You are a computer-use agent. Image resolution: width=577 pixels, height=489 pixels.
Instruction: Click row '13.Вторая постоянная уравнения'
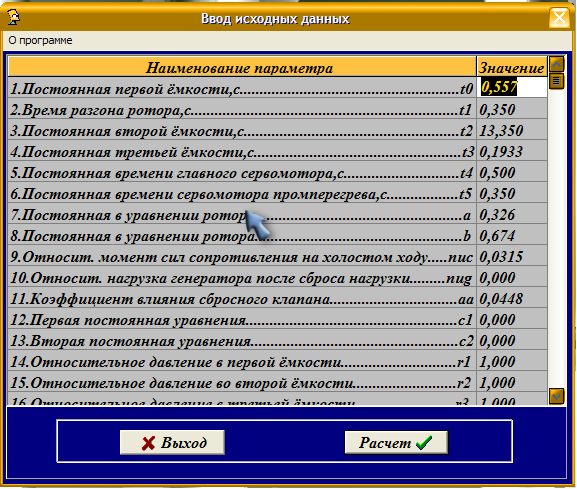tap(242, 340)
